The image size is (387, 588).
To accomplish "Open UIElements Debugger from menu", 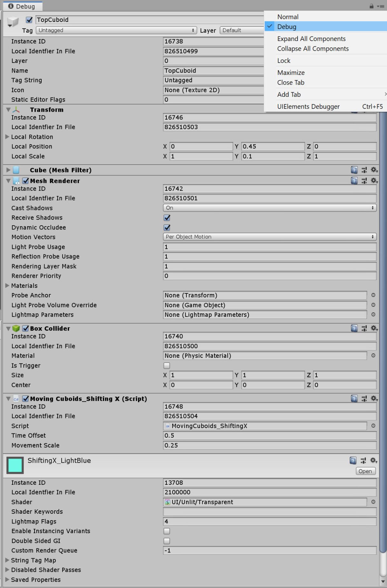I will (x=326, y=106).
